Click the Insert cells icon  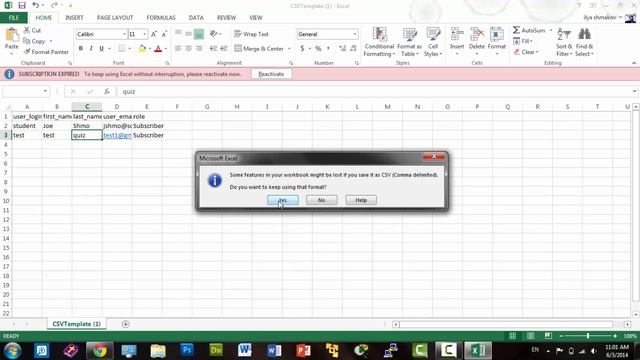pos(457,35)
